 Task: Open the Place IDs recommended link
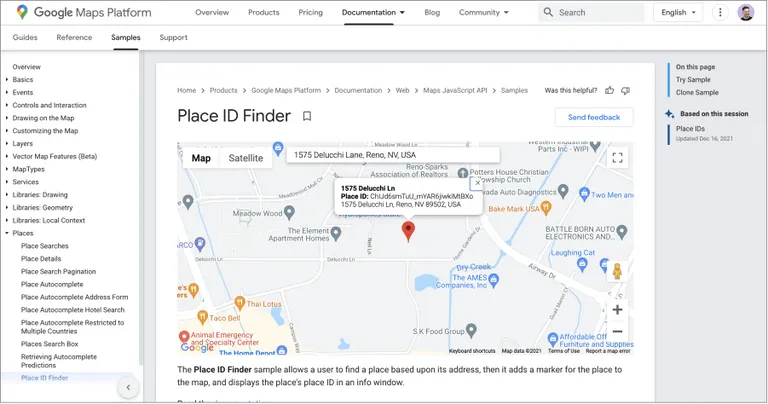pos(690,128)
